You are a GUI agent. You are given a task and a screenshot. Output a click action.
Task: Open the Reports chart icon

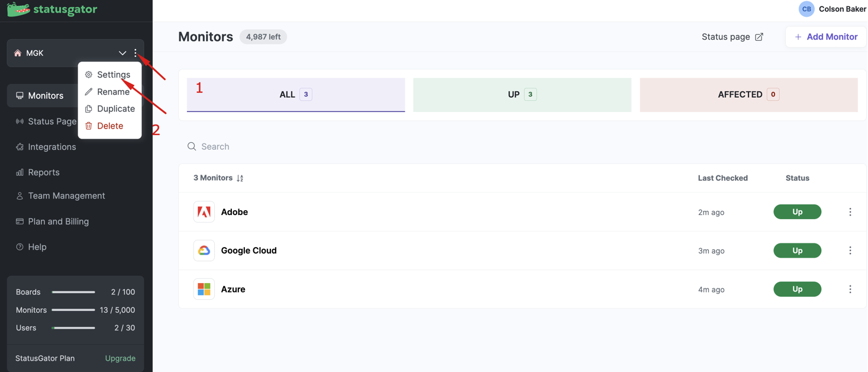20,172
